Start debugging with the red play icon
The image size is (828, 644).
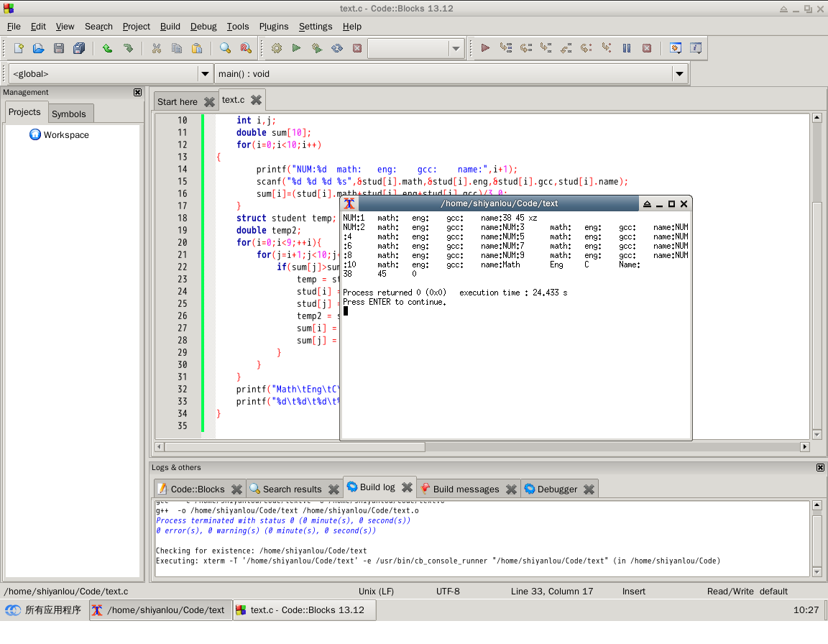(485, 48)
